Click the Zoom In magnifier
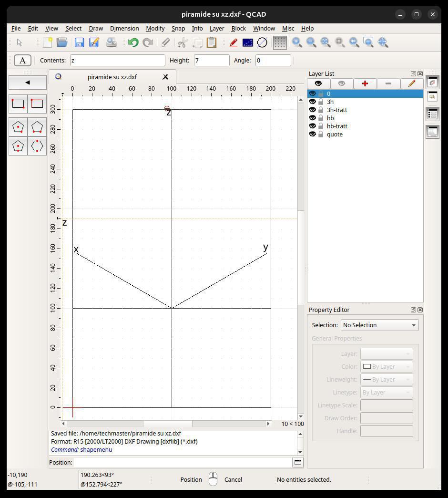This screenshot has width=448, height=498. click(x=297, y=42)
